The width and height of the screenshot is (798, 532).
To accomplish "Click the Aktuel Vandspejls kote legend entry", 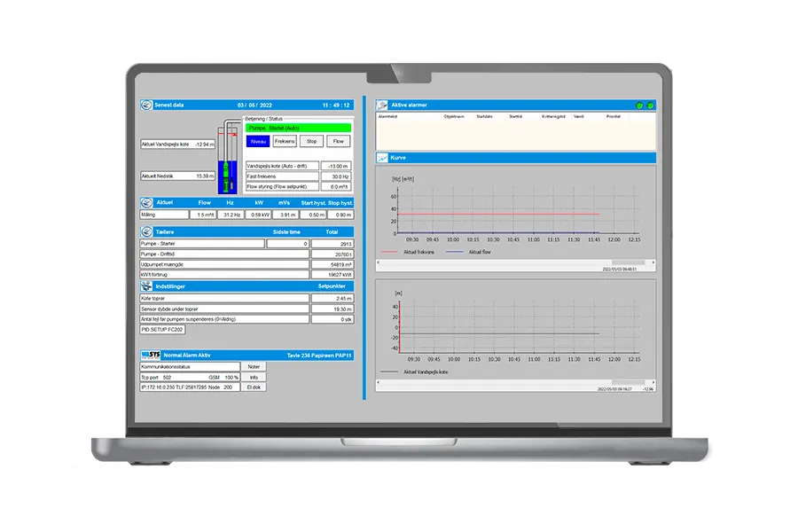I will point(414,372).
